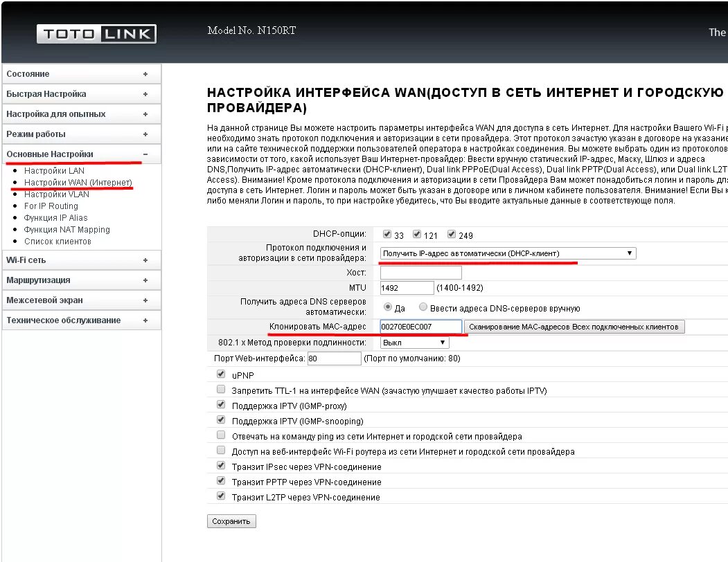
Task: Click the TOTOLINK logo
Action: [96, 34]
